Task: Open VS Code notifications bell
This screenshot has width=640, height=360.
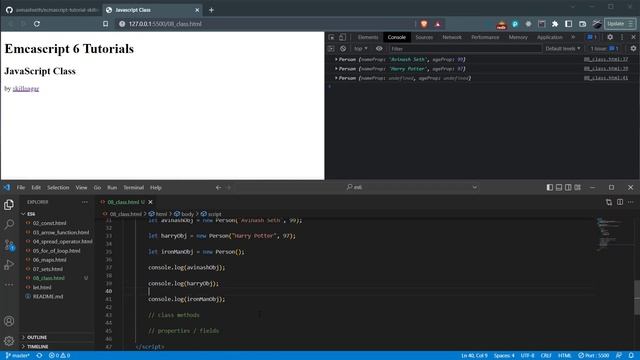Action: (x=631, y=356)
